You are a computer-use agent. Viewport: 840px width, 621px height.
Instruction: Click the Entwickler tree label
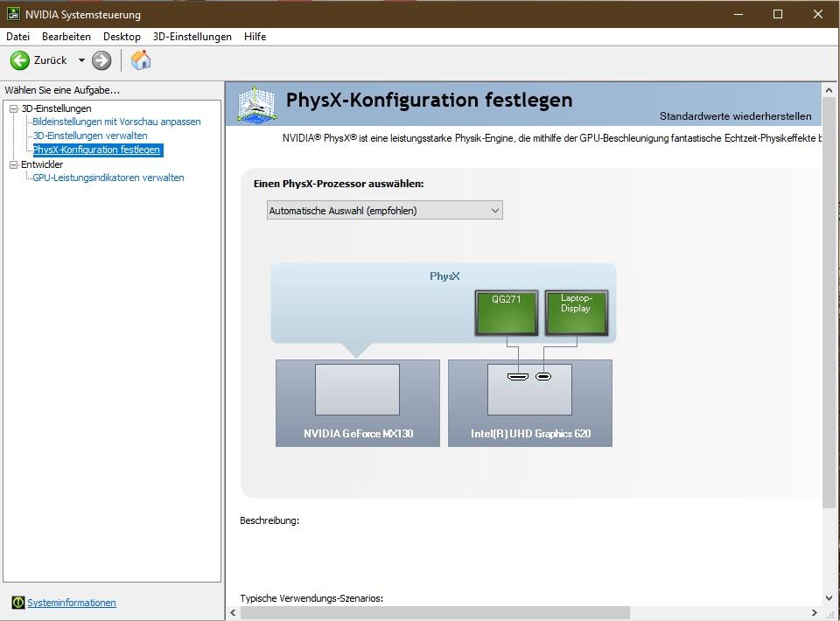click(42, 164)
